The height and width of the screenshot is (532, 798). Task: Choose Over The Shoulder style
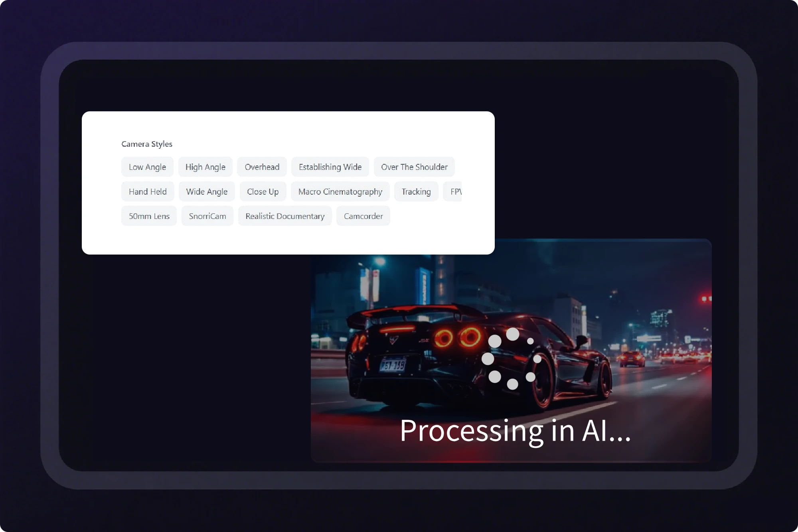pos(414,167)
